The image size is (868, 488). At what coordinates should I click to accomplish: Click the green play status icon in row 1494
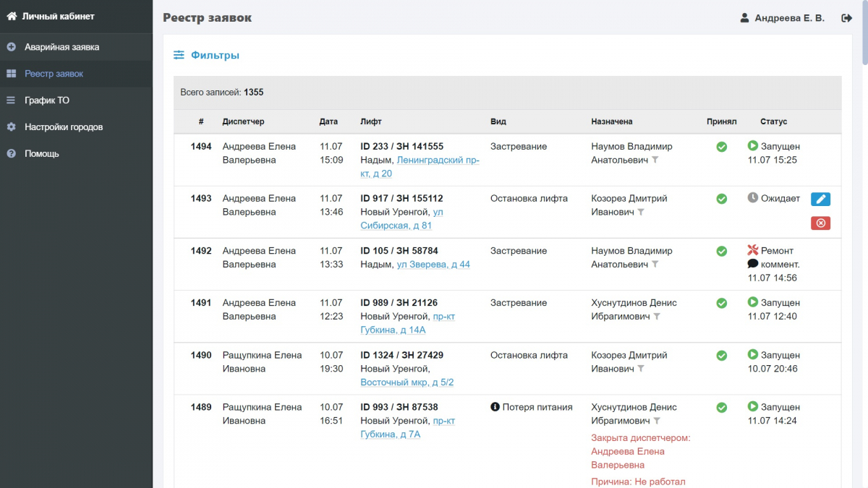(x=753, y=146)
